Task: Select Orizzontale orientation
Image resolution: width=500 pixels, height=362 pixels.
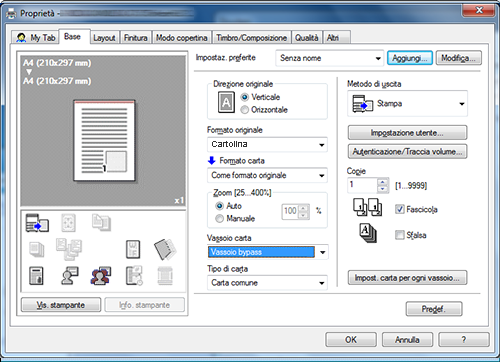Action: coord(245,110)
